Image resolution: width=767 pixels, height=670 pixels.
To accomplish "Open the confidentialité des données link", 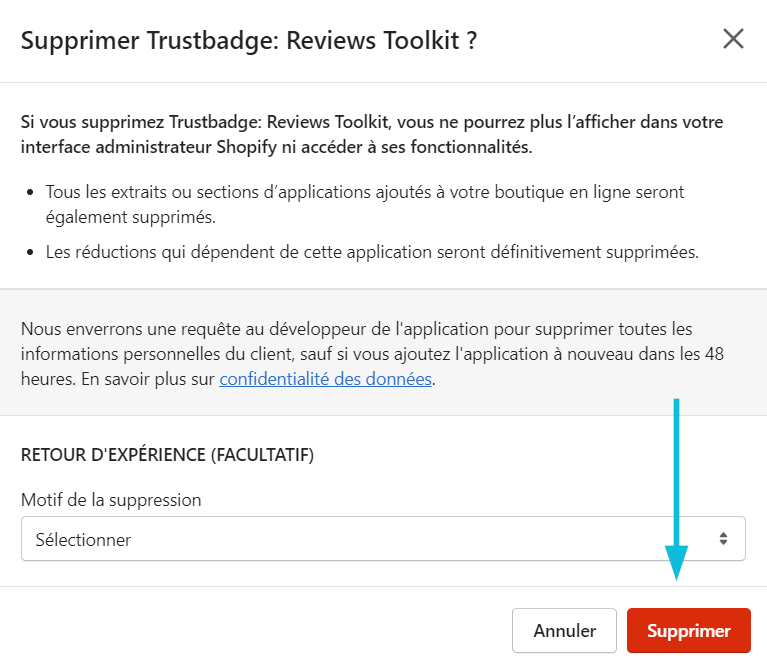I will point(325,379).
